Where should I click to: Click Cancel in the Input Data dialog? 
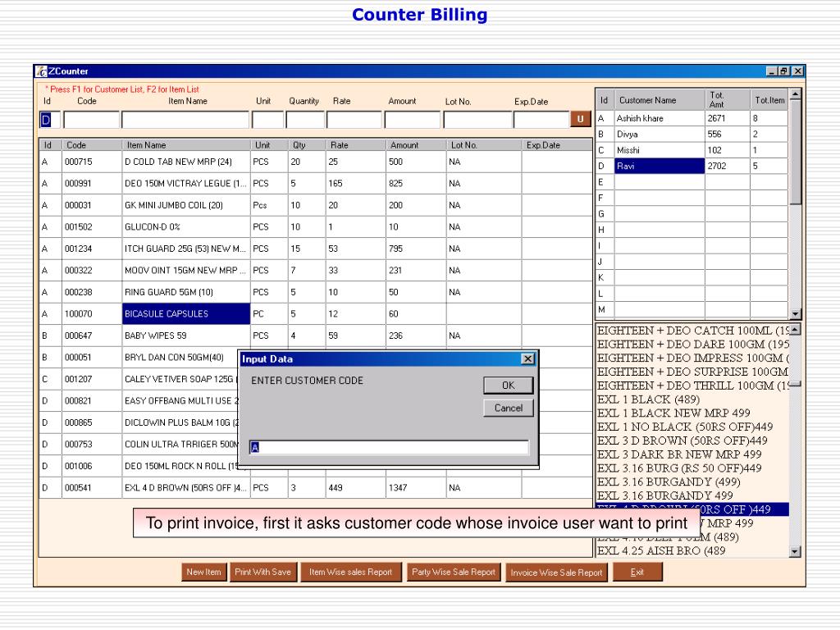(x=508, y=409)
